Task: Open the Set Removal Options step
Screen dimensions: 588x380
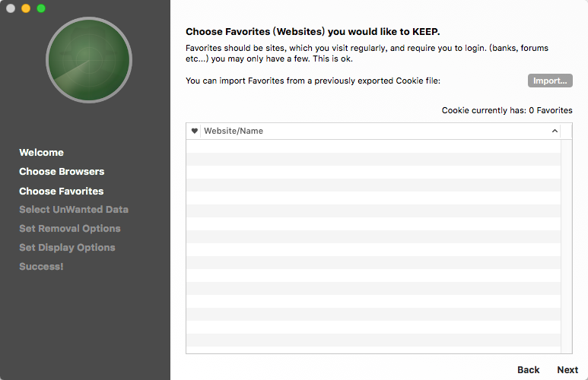Action: pyautogui.click(x=70, y=229)
